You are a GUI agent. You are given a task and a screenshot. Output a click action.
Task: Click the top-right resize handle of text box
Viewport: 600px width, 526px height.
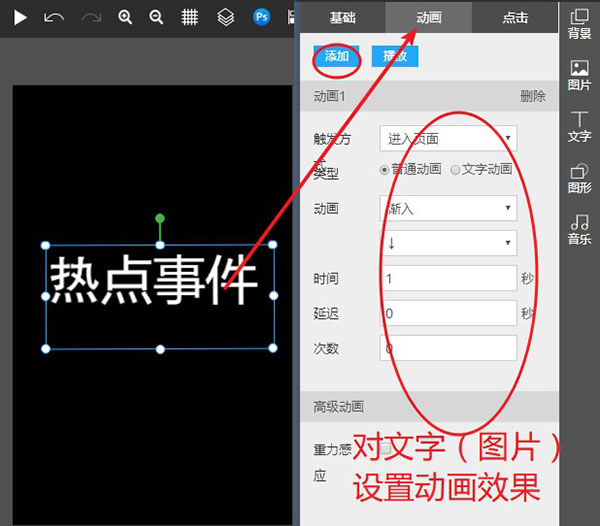point(273,244)
